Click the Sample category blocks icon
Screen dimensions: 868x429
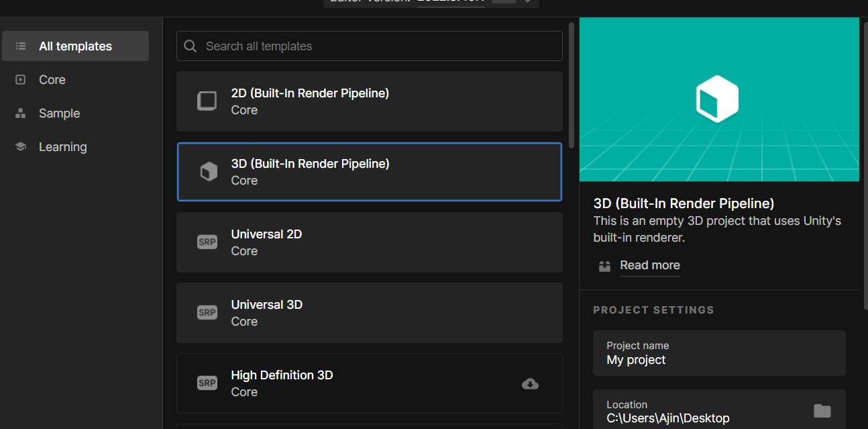point(21,113)
